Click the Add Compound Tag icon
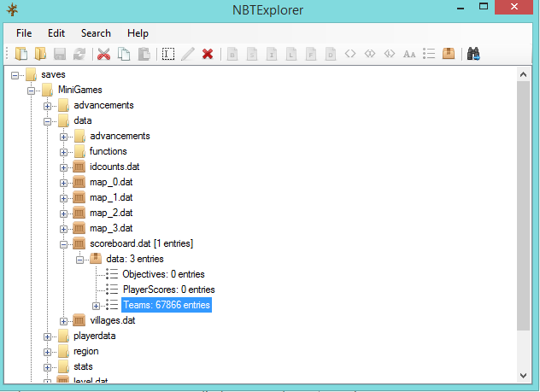Image resolution: width=540 pixels, height=392 pixels. tap(449, 54)
